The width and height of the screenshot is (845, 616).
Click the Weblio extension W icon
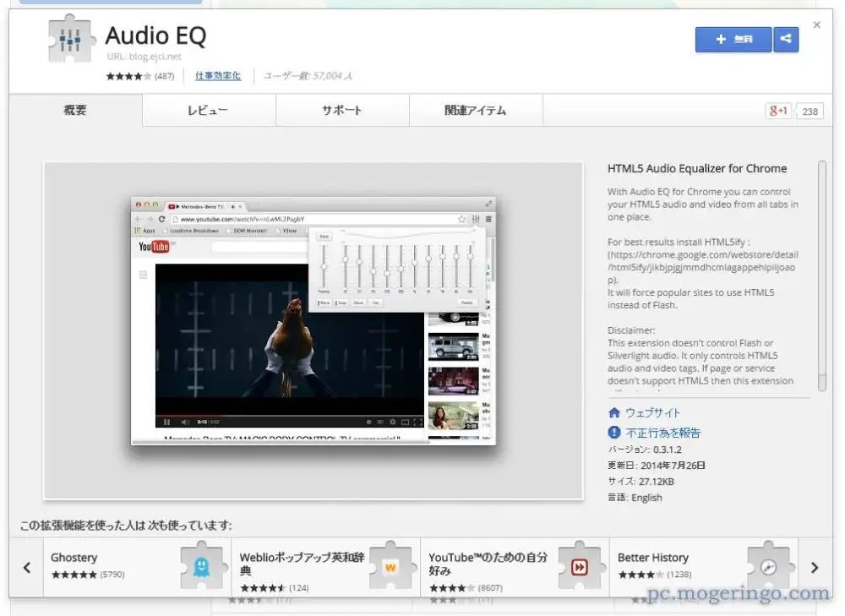click(x=390, y=567)
